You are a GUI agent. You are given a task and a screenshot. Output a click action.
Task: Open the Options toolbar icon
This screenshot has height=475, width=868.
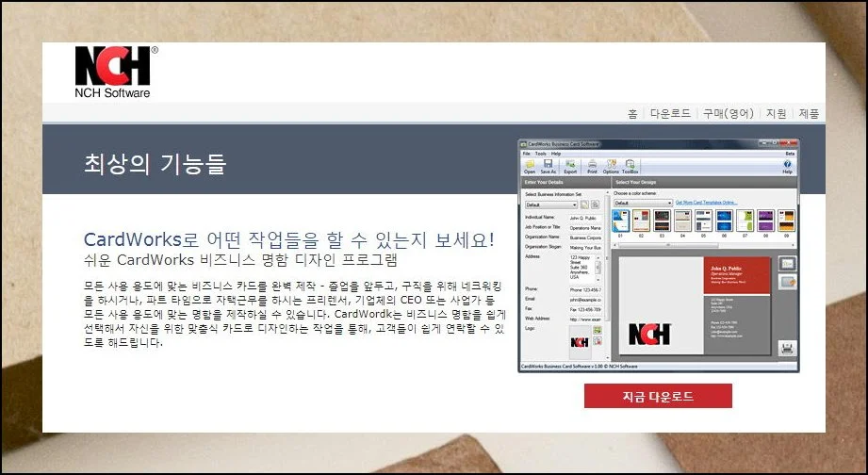611,167
